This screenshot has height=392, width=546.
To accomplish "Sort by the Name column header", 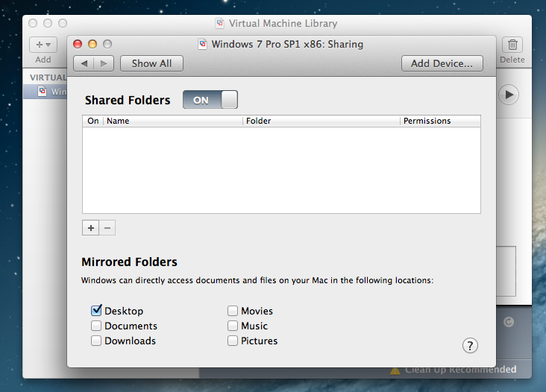I will pos(173,121).
